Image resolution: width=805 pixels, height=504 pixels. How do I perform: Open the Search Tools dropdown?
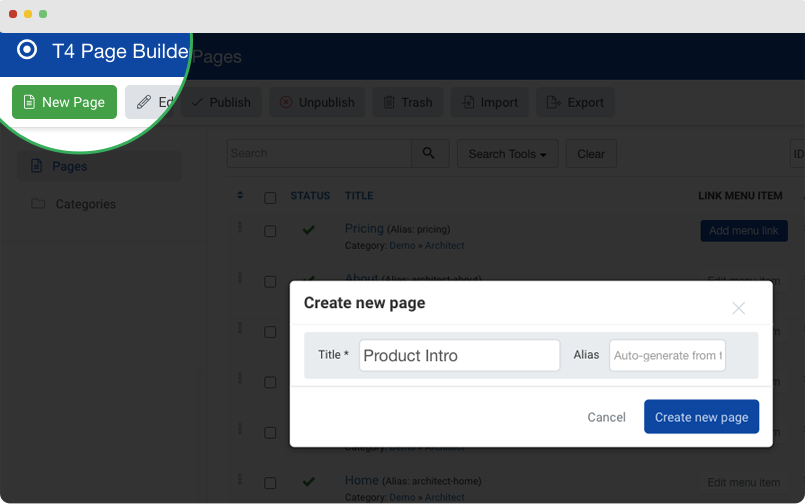point(507,153)
